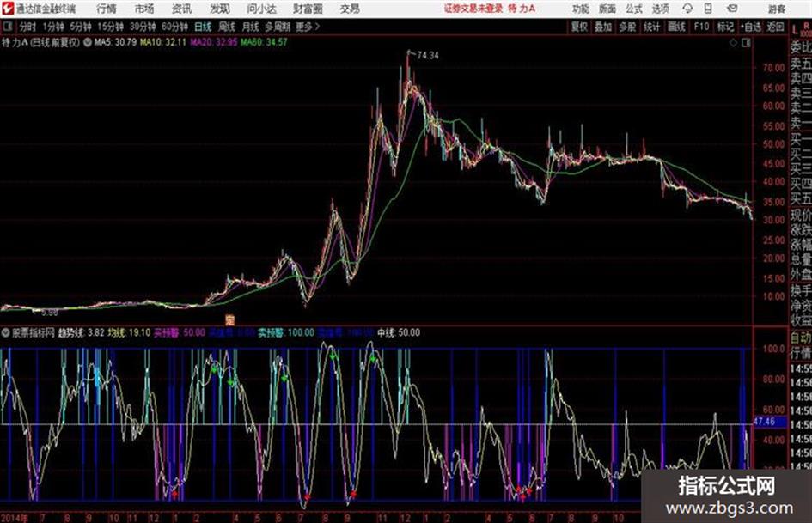Click the MA10: 32.11 label
Viewport: 812px width, 523px height.
(162, 42)
